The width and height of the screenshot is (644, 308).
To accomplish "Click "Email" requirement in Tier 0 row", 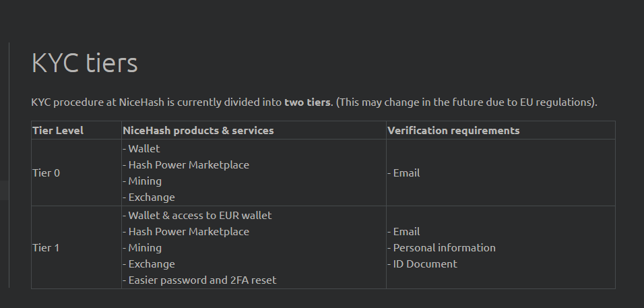I will click(x=406, y=173).
